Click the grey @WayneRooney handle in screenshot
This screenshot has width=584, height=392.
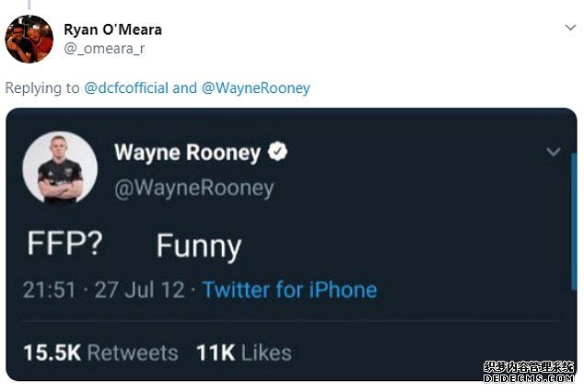tap(193, 188)
